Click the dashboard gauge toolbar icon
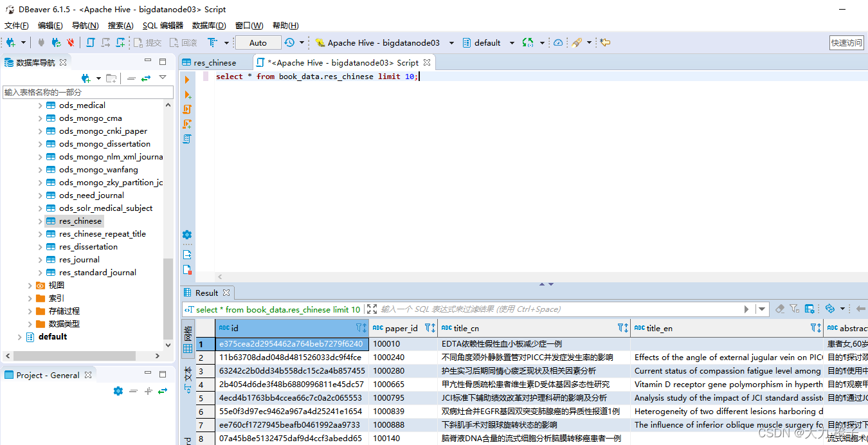Image resolution: width=868 pixels, height=445 pixels. tap(558, 42)
